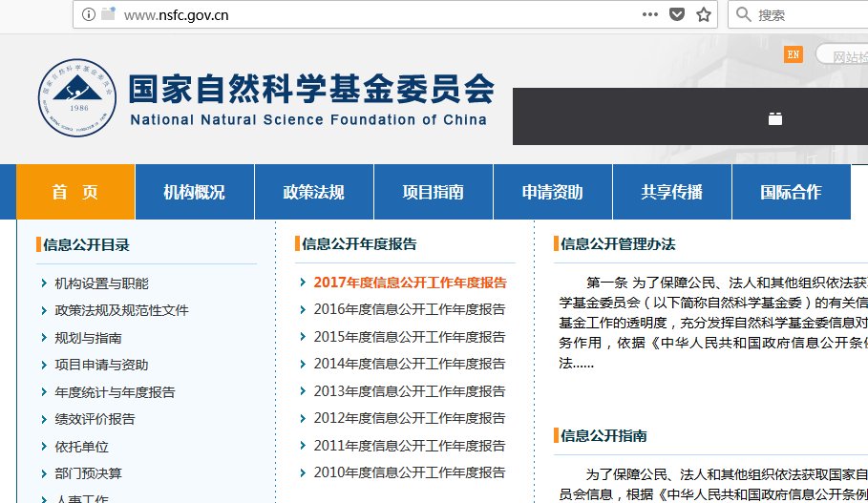Open 机构设置与职能 link
The image size is (868, 503).
pos(102,283)
